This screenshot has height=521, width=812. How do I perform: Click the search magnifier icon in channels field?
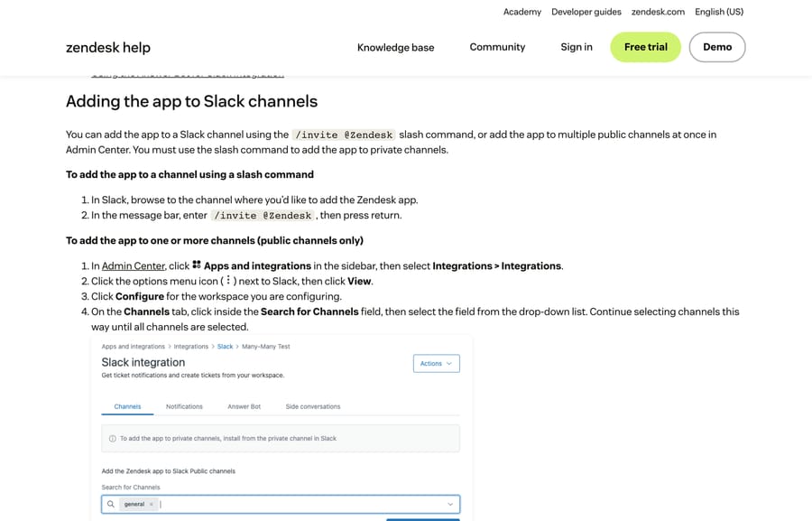(111, 504)
